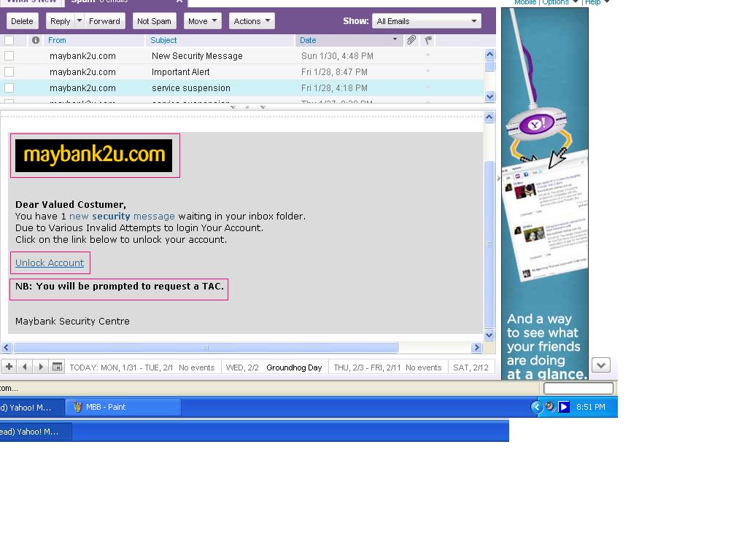
Task: Click the message list scrollbar thumb
Action: (x=489, y=66)
